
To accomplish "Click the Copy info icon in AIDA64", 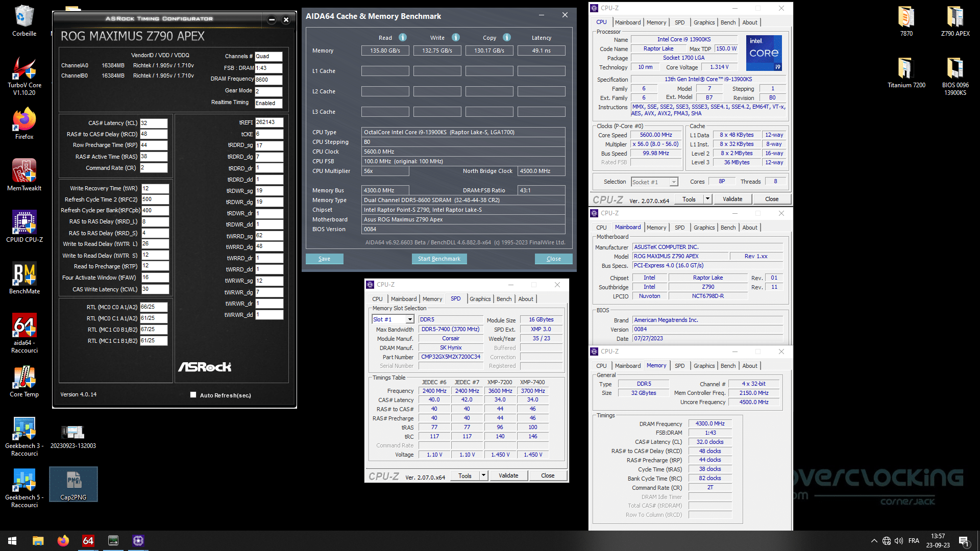I will 507,37.
